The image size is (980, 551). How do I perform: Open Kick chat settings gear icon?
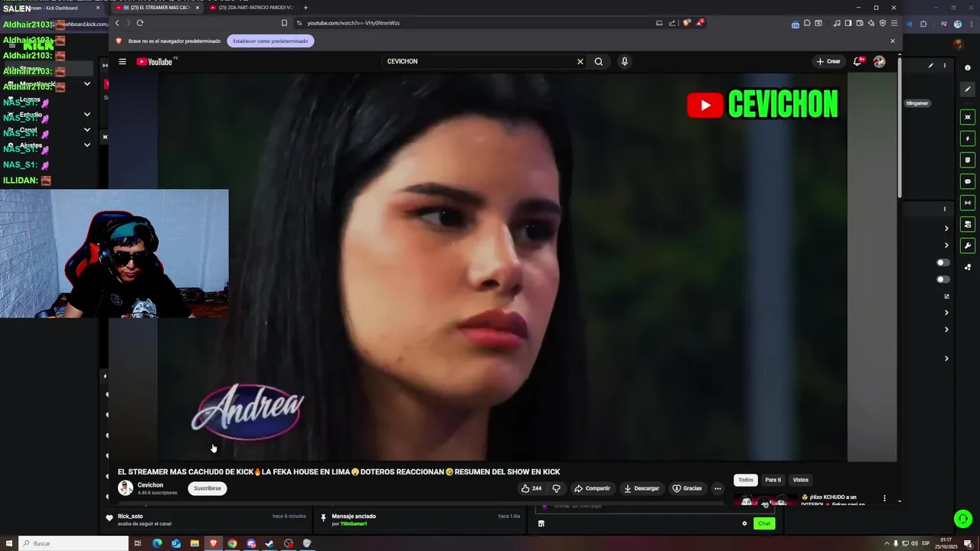744,523
